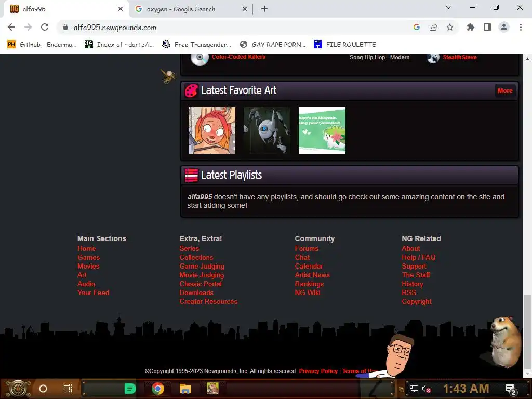Image resolution: width=532 pixels, height=399 pixels.
Task: Toggle the Chrome side panel icon
Action: coord(487,27)
